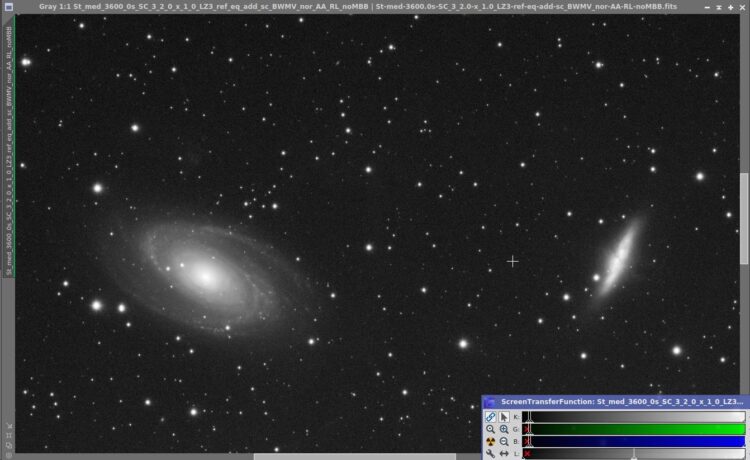
Task: Click the vertical scrollbar thumb of image window
Action: pyautogui.click(x=744, y=218)
